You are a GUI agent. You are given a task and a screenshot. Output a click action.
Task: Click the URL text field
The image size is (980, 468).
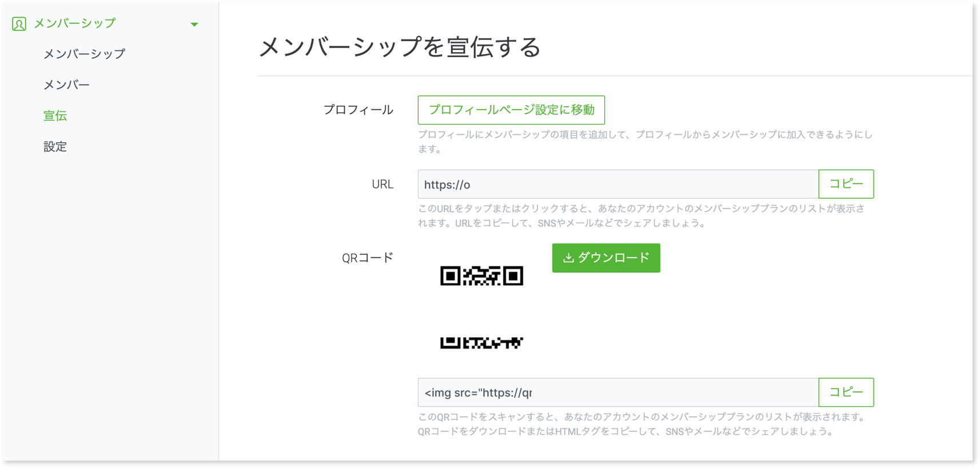618,184
